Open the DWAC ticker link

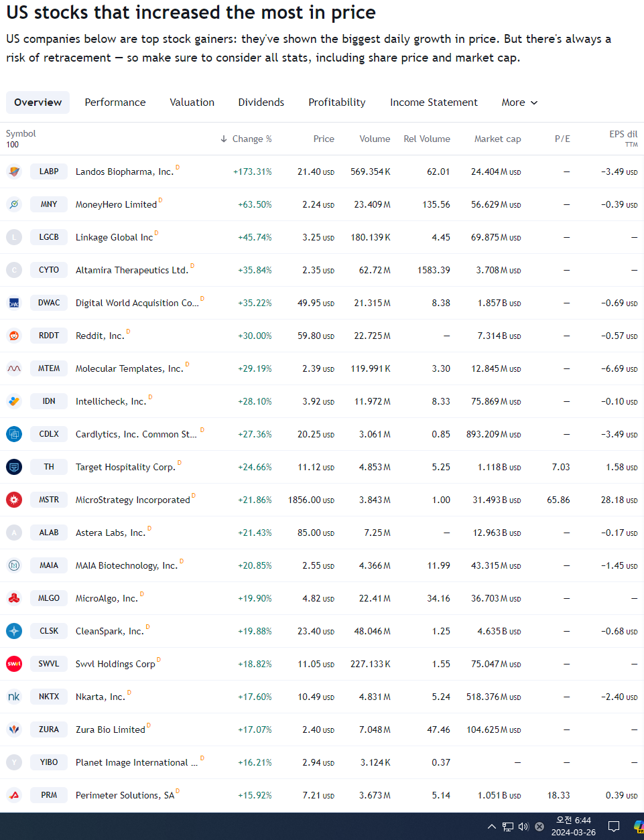49,303
